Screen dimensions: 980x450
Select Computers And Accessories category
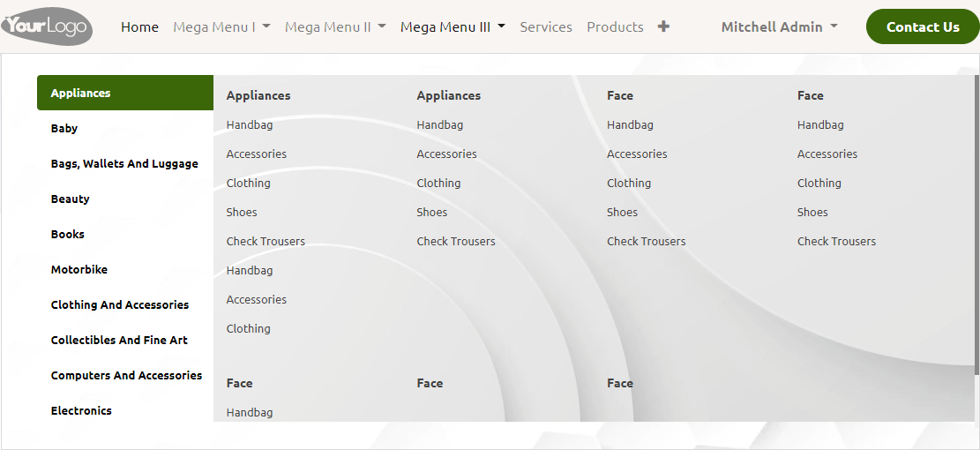[x=126, y=375]
